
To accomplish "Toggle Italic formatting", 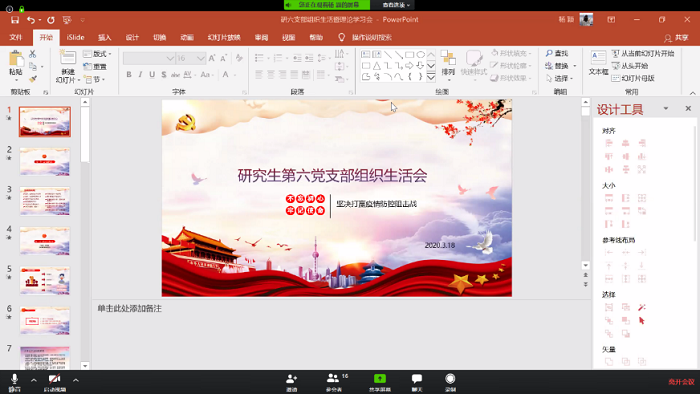I will click(x=140, y=75).
